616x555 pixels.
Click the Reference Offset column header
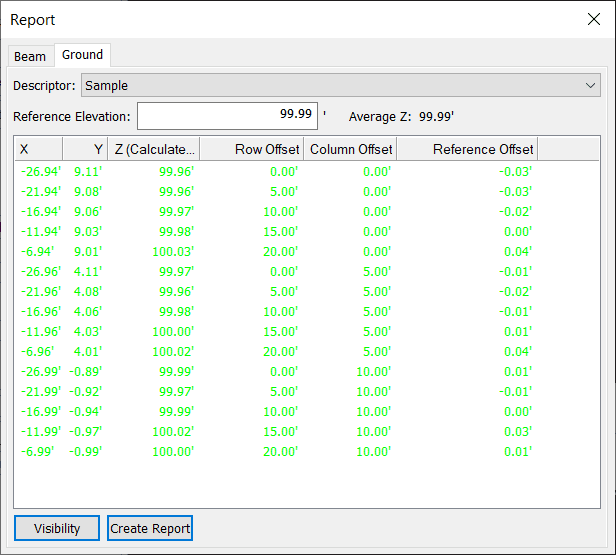(x=467, y=149)
